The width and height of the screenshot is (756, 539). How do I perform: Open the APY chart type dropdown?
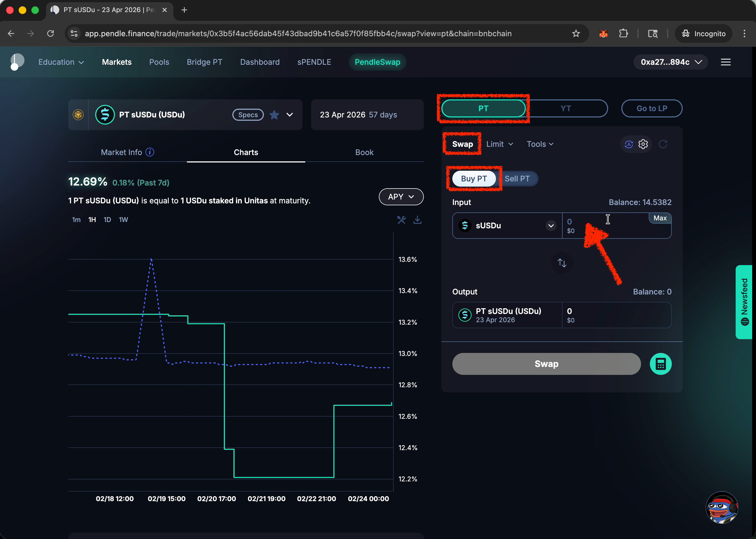point(401,197)
